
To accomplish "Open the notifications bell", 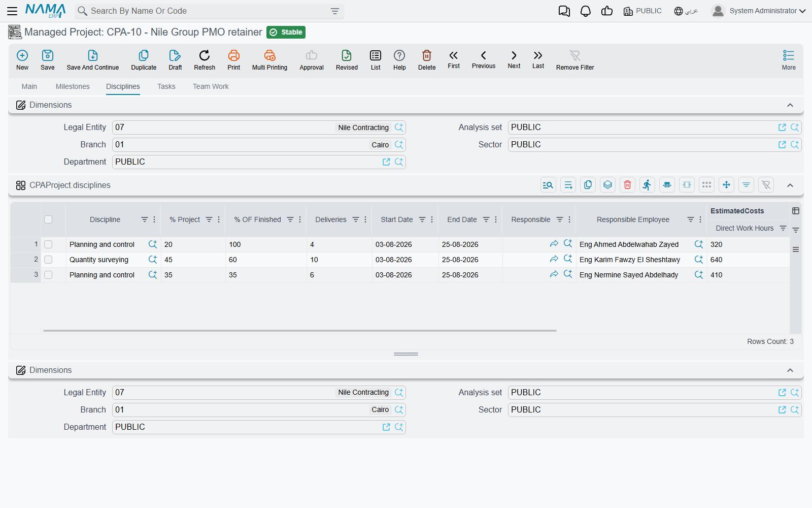I will [x=586, y=11].
